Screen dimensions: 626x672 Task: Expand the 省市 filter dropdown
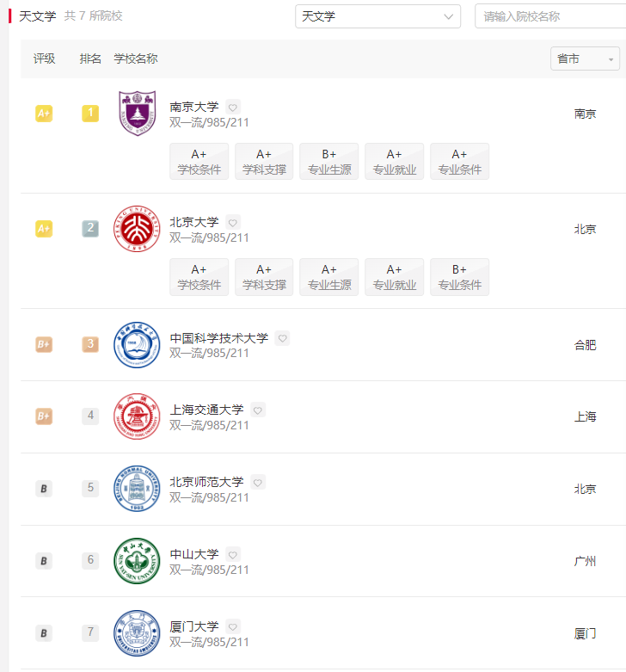(585, 59)
